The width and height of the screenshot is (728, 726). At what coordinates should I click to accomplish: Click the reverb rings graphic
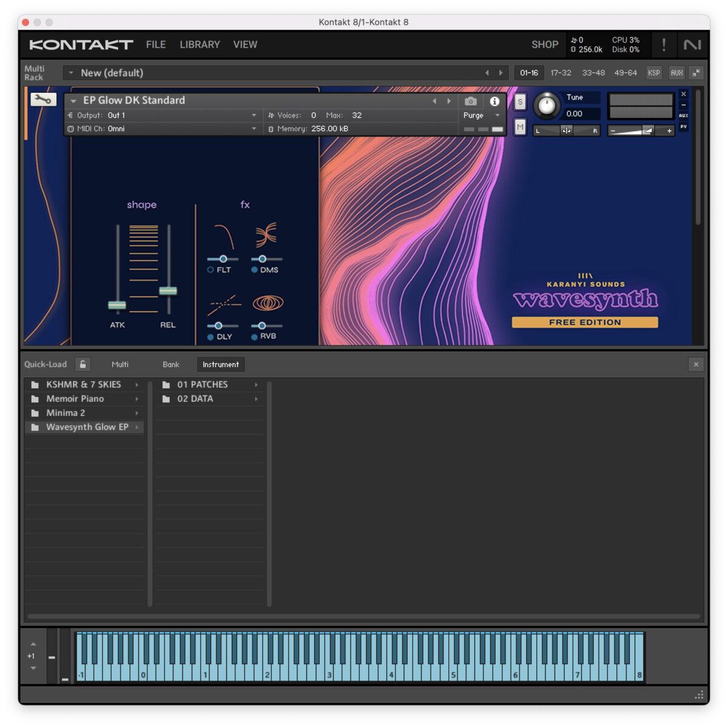point(268,302)
